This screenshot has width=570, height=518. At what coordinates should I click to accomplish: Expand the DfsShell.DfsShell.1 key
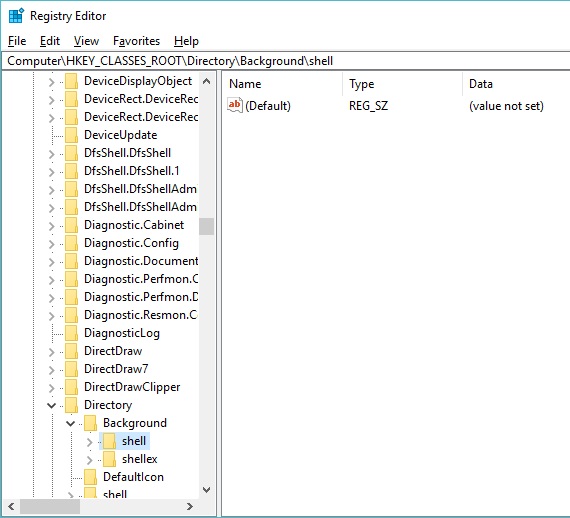(52, 172)
